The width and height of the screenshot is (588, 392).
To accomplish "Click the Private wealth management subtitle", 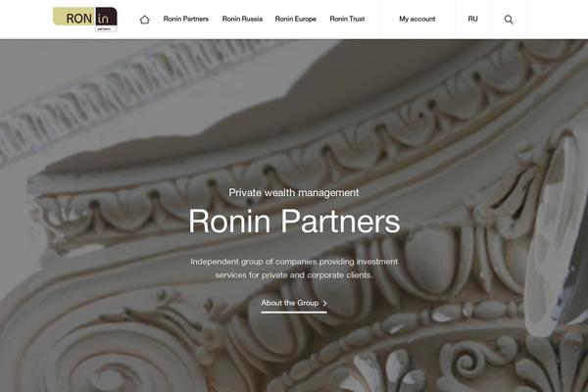I will click(x=294, y=192).
